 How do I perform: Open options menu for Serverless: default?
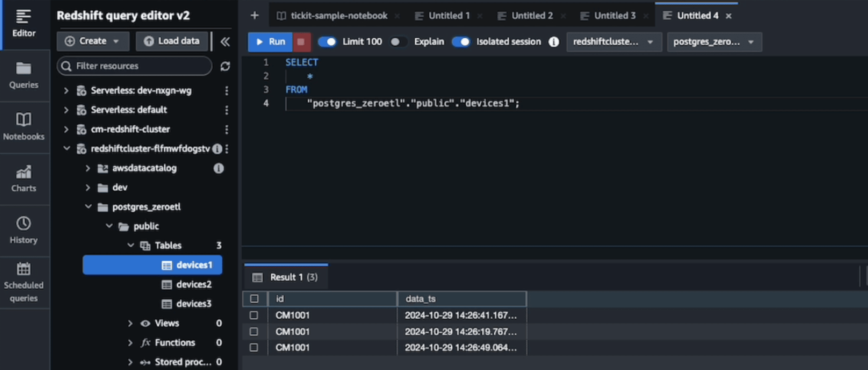point(227,110)
